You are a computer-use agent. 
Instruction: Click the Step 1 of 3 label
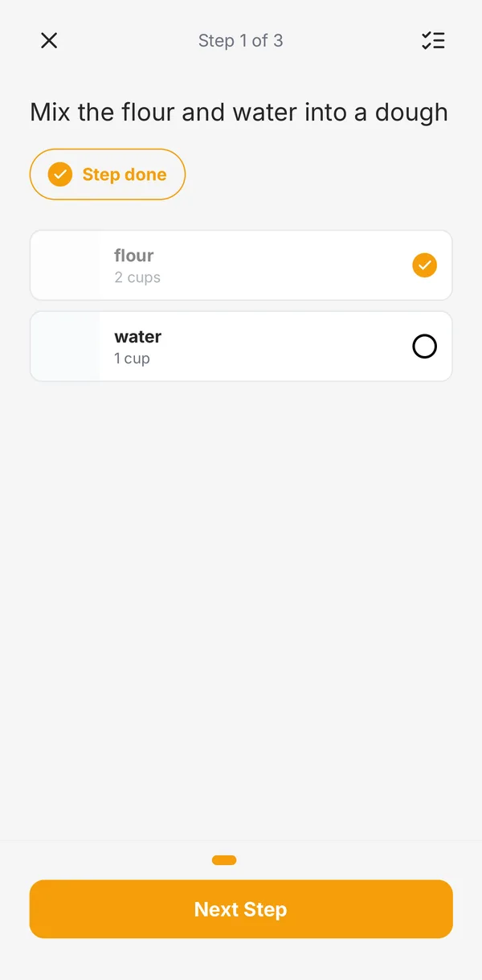click(x=241, y=40)
